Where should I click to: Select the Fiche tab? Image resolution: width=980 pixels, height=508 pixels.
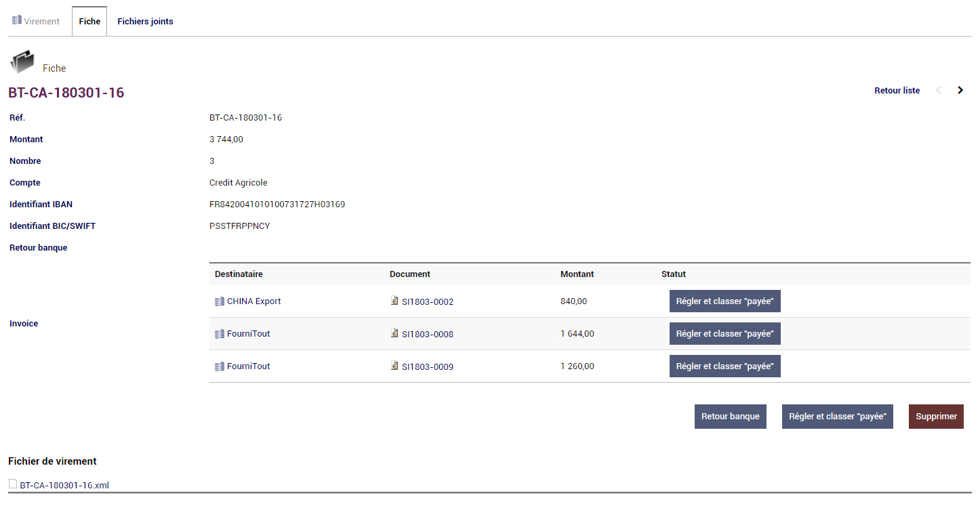[89, 21]
